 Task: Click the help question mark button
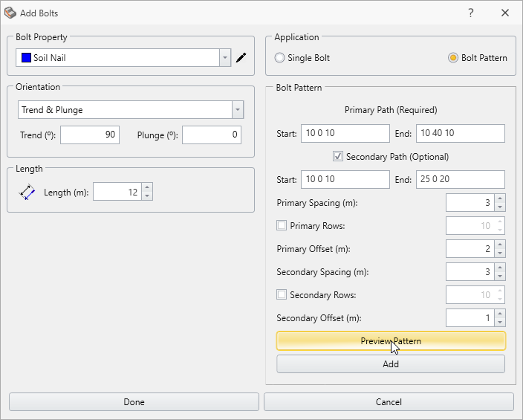pyautogui.click(x=471, y=13)
